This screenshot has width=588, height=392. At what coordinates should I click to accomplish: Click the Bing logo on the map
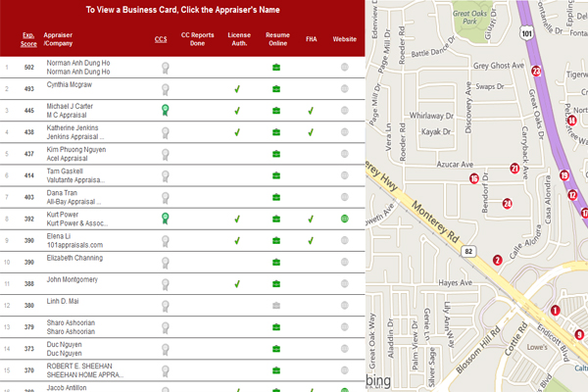coord(378,379)
